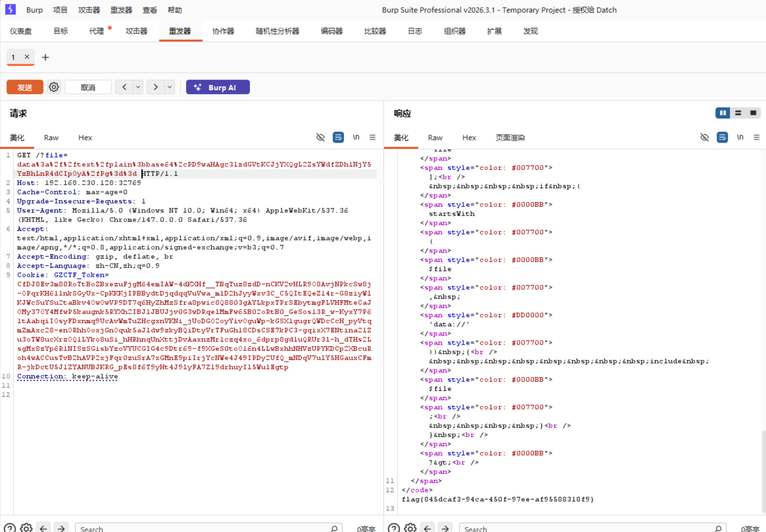
Task: Switch to the 目标 tab
Action: 61,31
